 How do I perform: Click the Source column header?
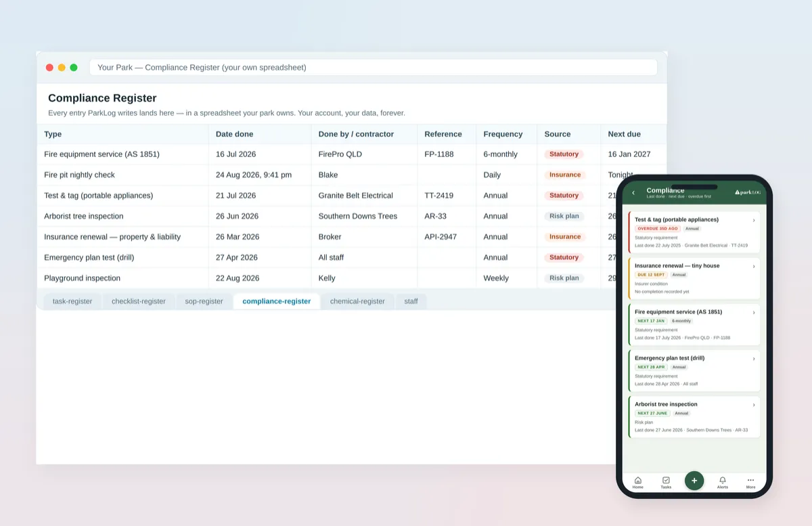568,134
